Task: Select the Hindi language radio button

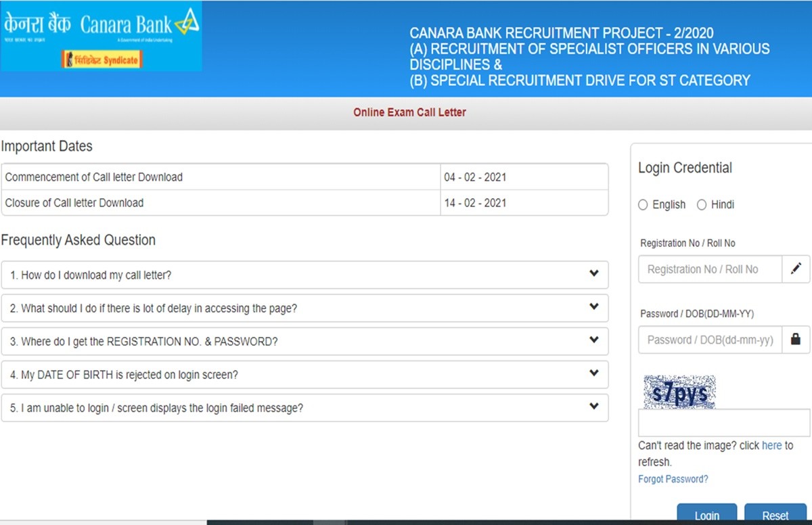Action: pos(702,205)
